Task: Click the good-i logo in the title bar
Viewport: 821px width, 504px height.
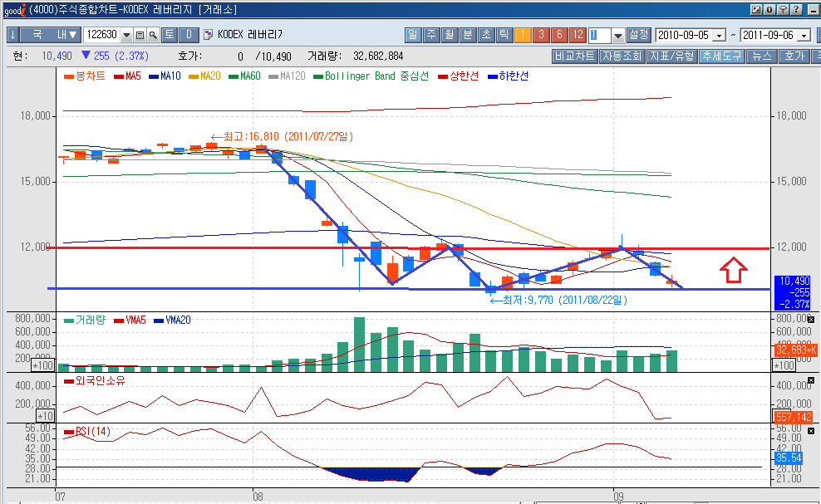Action: [14, 9]
